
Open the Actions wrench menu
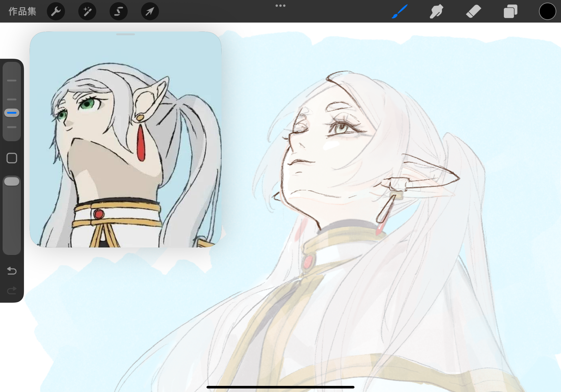click(x=56, y=11)
